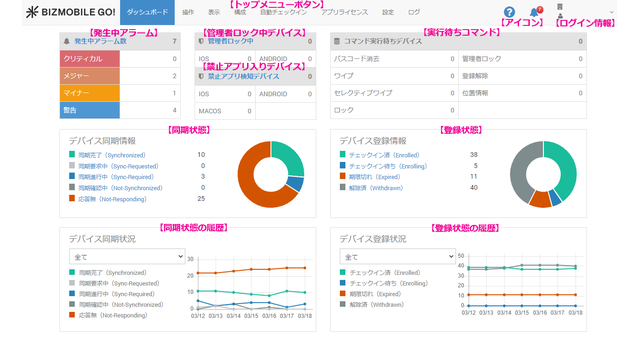Open the 禁止アプリ検知デバイス link
The width and height of the screenshot is (640, 360).
point(244,76)
